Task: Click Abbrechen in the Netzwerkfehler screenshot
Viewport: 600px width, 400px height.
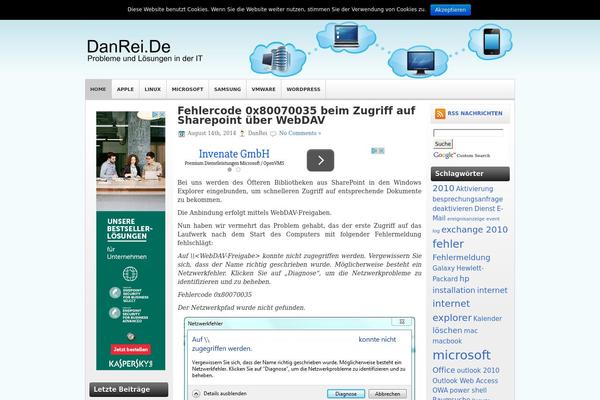Action: pos(387,394)
